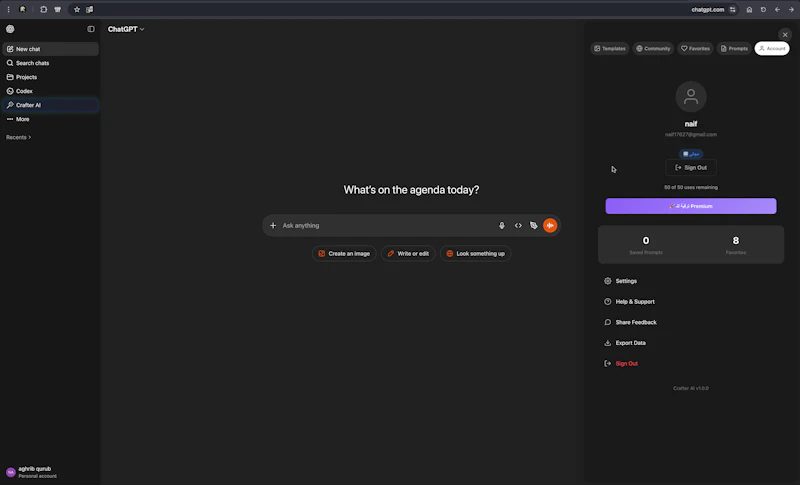Open Projects in the sidebar

pos(50,77)
